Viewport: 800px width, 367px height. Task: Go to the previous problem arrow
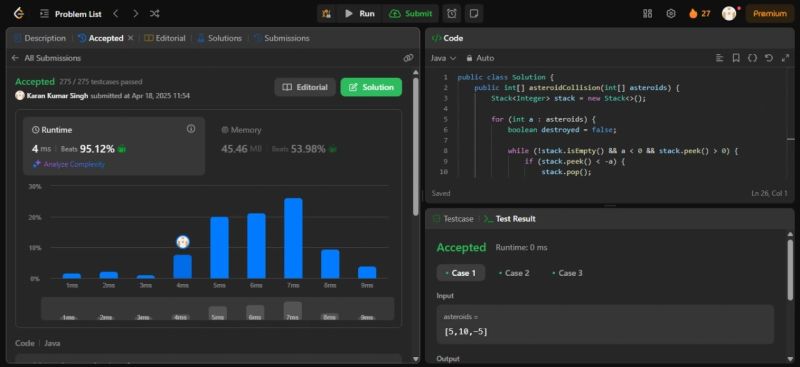coord(116,14)
